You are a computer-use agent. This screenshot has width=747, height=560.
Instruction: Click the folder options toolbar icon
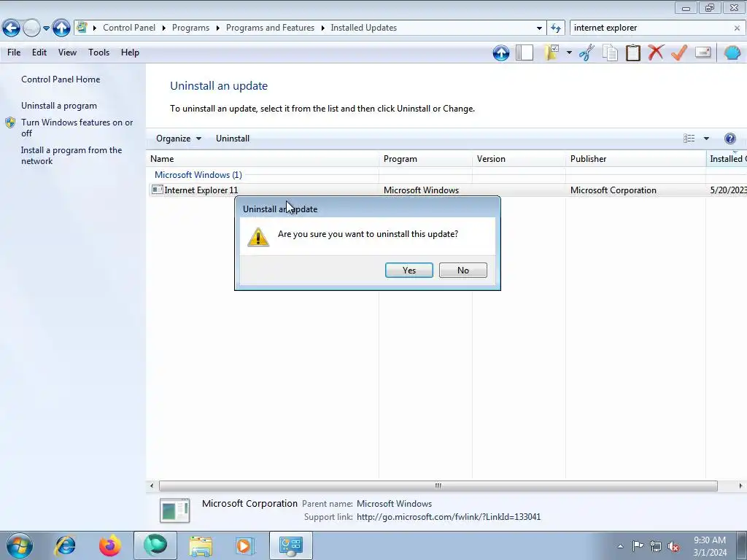coord(551,52)
